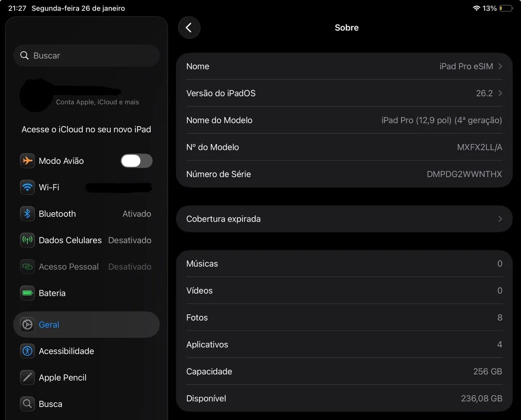Click the Dados Celulares antenna icon

pyautogui.click(x=27, y=240)
